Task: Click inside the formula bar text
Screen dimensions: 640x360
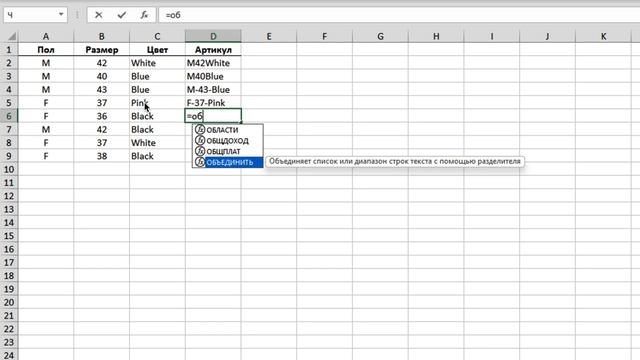Action: click(173, 15)
